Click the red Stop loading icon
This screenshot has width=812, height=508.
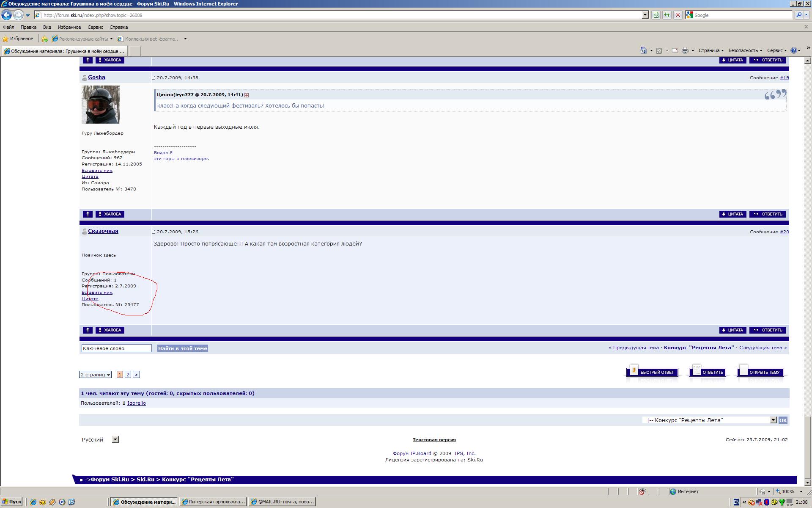[x=678, y=15]
